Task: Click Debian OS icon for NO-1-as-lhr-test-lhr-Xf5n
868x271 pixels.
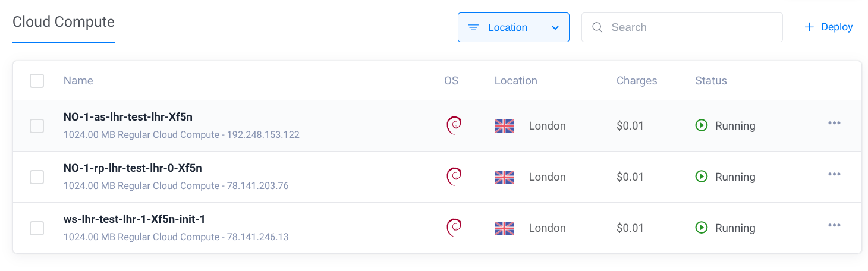Action: (x=454, y=125)
